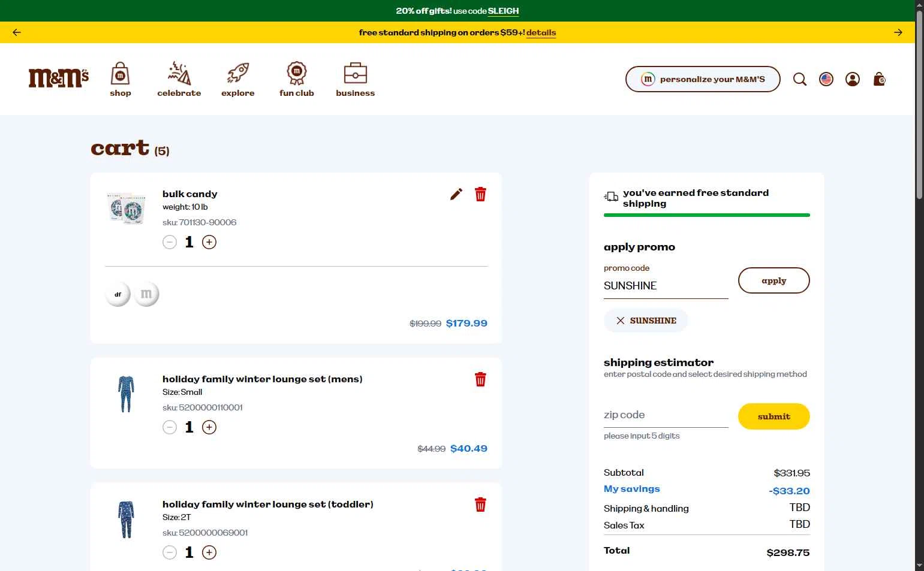Image resolution: width=924 pixels, height=571 pixels.
Task: Delete bulk candy item from cart
Action: [x=480, y=194]
